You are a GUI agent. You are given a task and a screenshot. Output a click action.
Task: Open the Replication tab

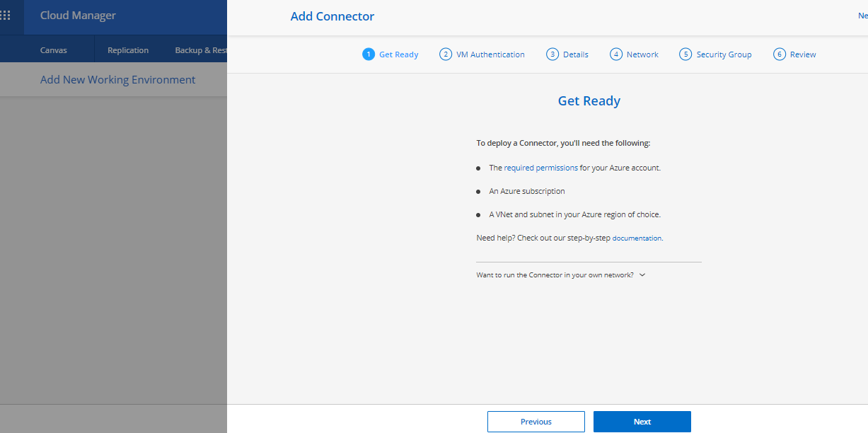128,50
